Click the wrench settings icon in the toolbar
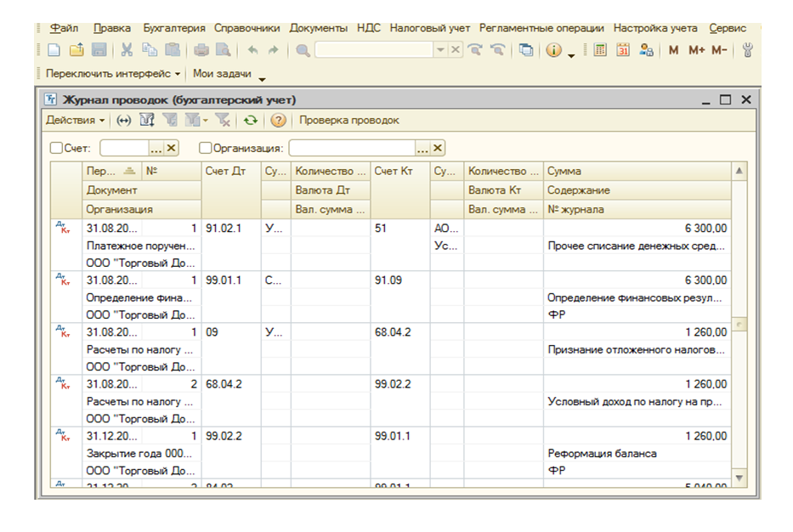 tap(748, 51)
